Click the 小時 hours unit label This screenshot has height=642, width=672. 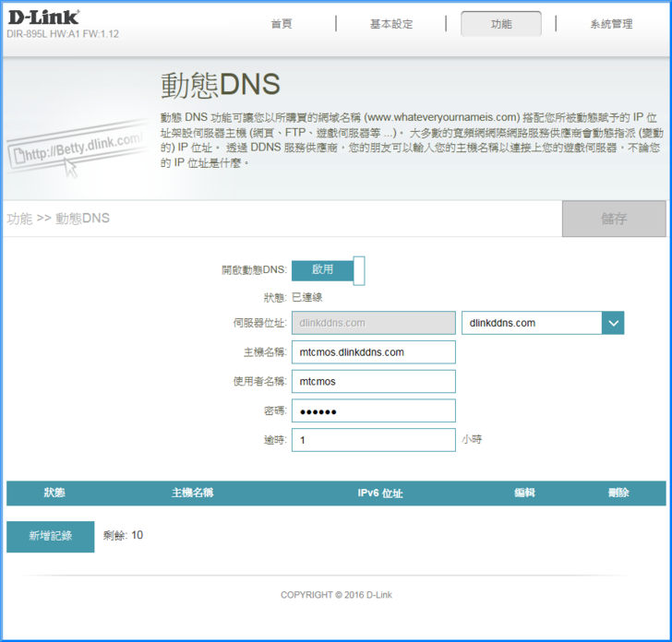click(472, 439)
